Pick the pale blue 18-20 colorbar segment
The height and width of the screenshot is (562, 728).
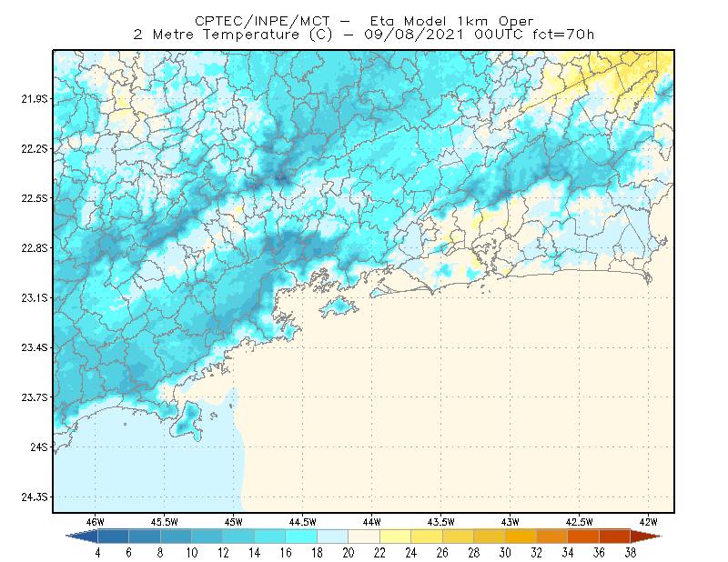coord(332,537)
